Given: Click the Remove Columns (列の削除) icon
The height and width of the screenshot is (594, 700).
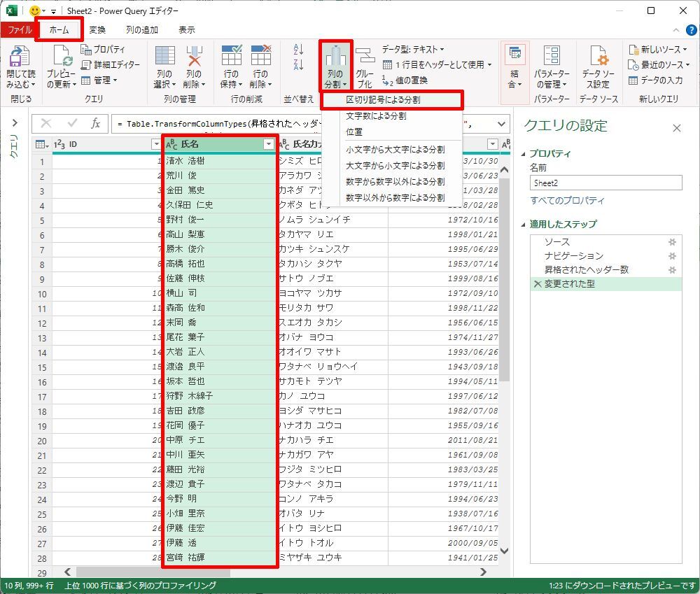Looking at the screenshot, I should (x=194, y=57).
